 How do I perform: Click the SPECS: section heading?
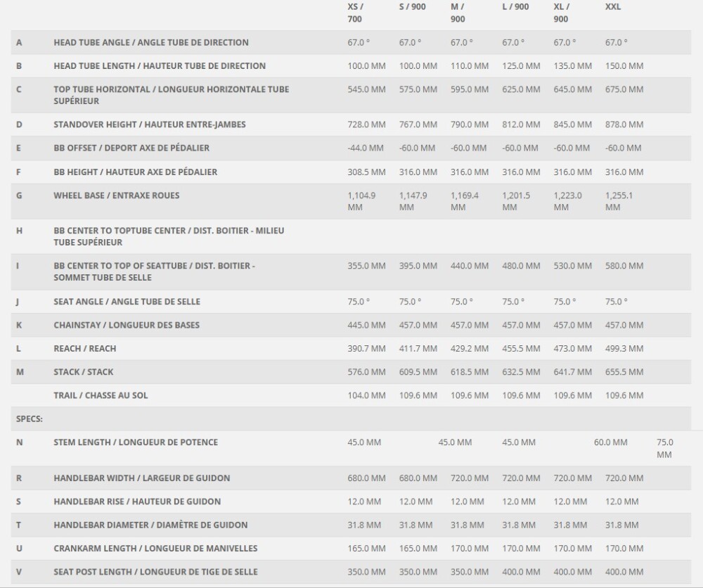[30, 419]
